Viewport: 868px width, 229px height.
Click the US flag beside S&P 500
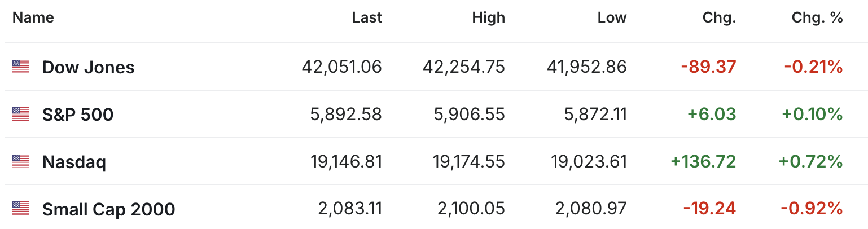click(20, 114)
